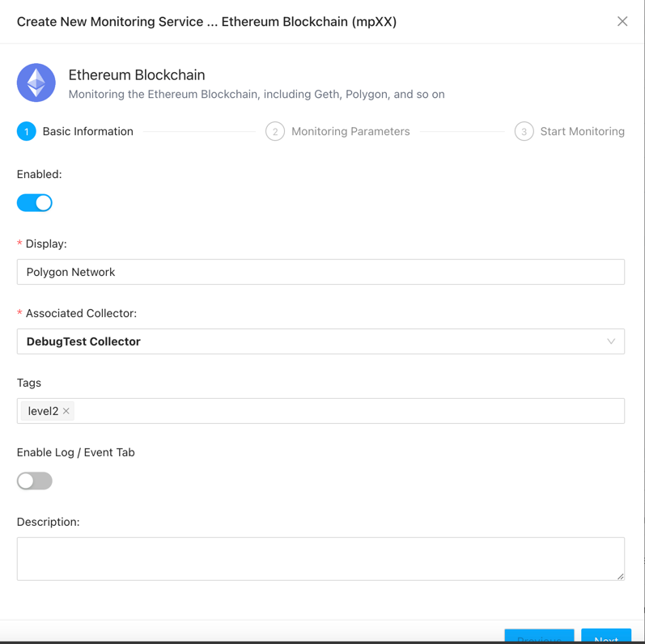Remove the level2 tag

[x=66, y=411]
